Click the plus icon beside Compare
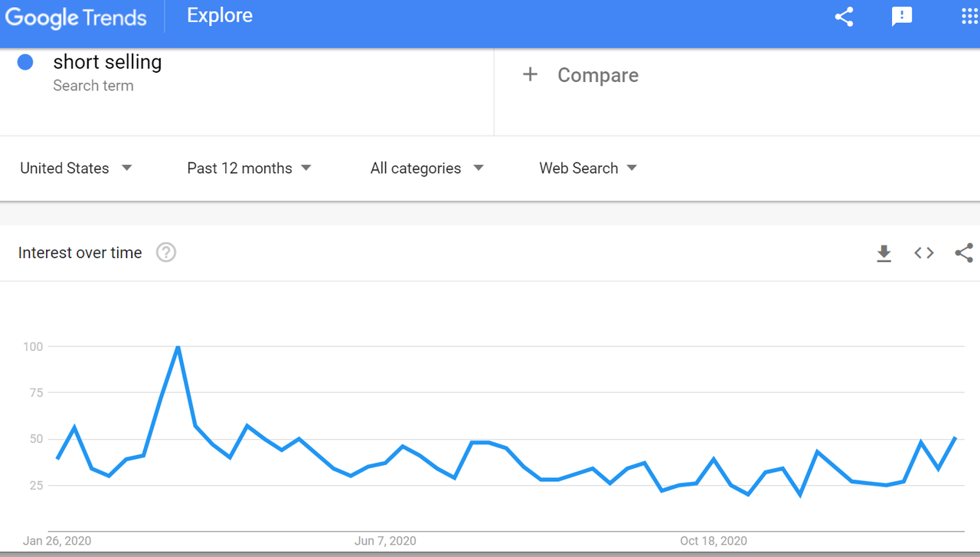This screenshot has width=980, height=557. pos(530,74)
